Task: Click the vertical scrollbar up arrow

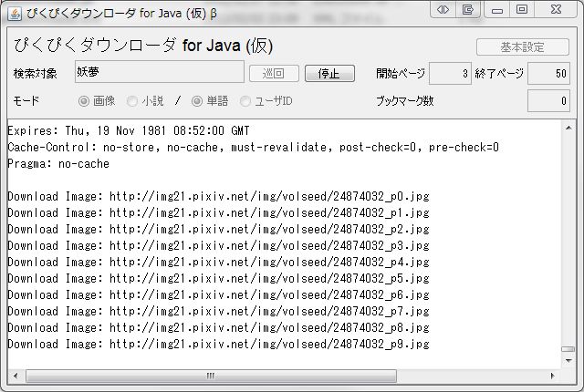Action: [x=568, y=128]
